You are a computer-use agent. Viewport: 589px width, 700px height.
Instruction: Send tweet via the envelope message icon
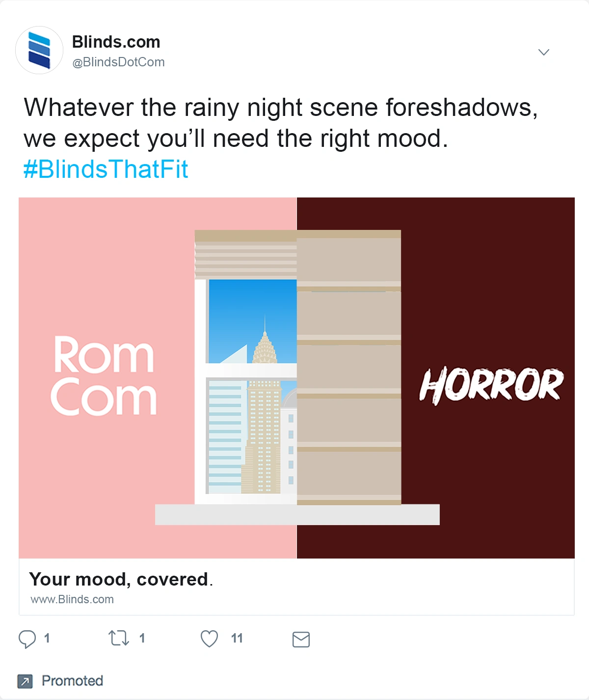301,639
